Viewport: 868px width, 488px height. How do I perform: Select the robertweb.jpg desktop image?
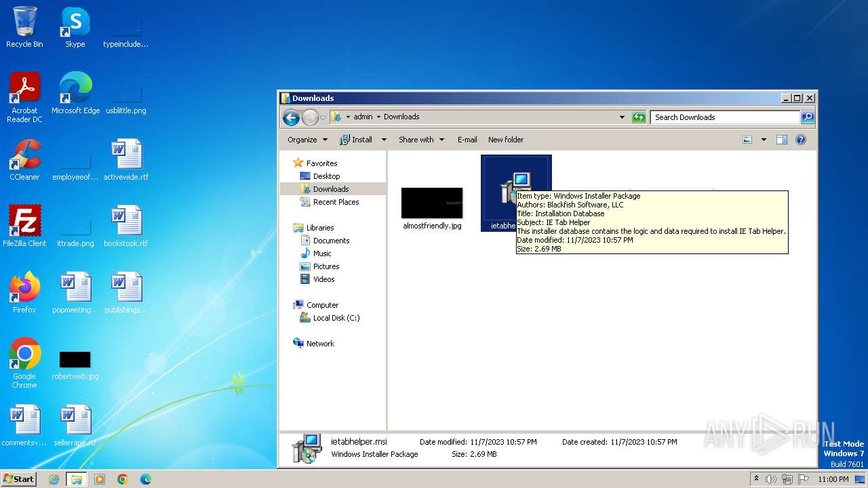[x=75, y=365]
